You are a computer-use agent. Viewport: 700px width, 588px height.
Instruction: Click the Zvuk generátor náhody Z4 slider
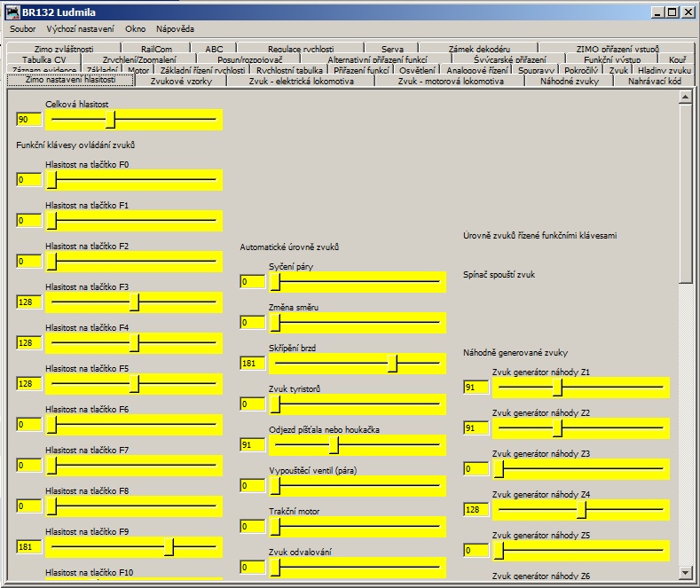coord(580,510)
